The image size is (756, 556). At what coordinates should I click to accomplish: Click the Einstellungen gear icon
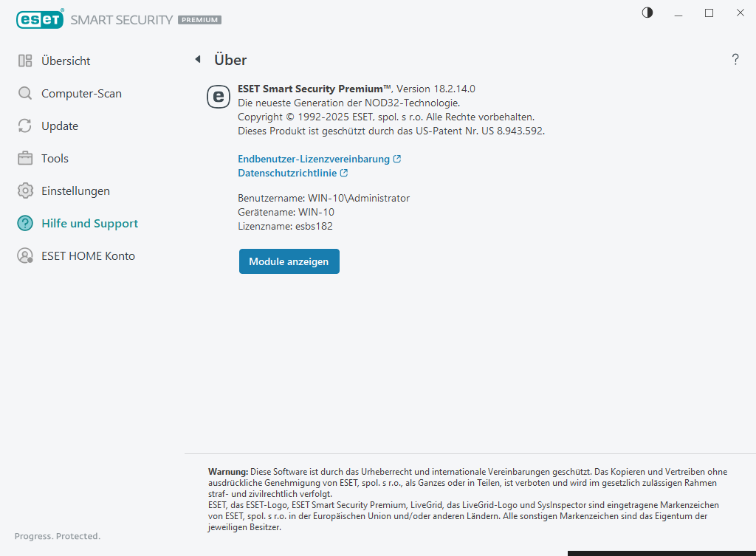(x=25, y=191)
